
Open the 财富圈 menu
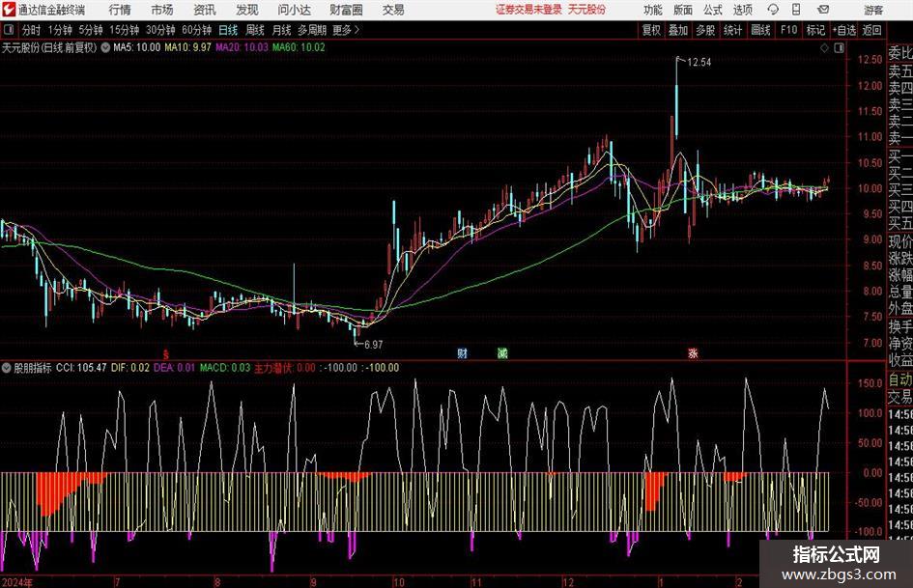[346, 10]
